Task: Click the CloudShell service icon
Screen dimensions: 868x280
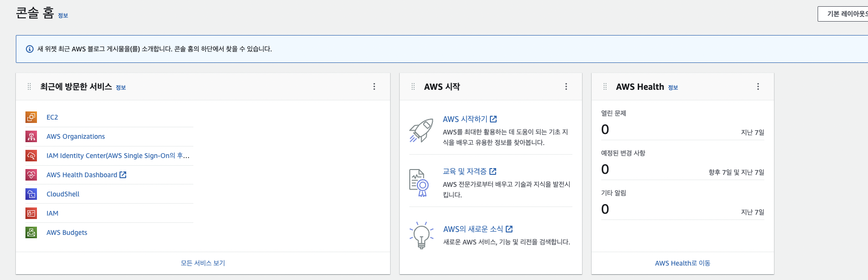Action: [31, 194]
